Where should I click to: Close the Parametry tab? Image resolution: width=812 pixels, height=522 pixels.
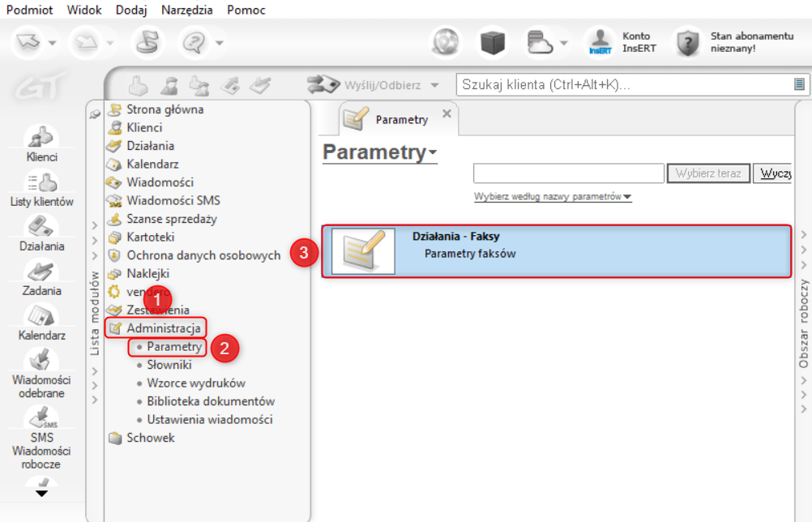pos(447,113)
